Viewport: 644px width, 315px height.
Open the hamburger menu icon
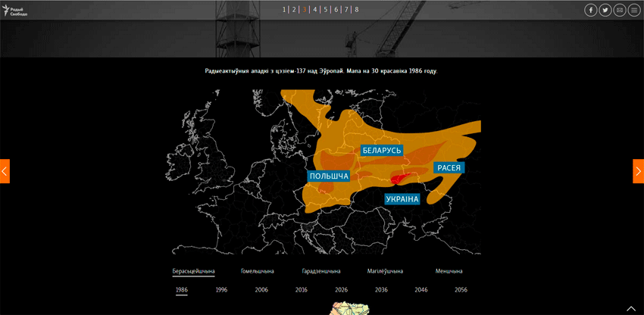click(634, 10)
